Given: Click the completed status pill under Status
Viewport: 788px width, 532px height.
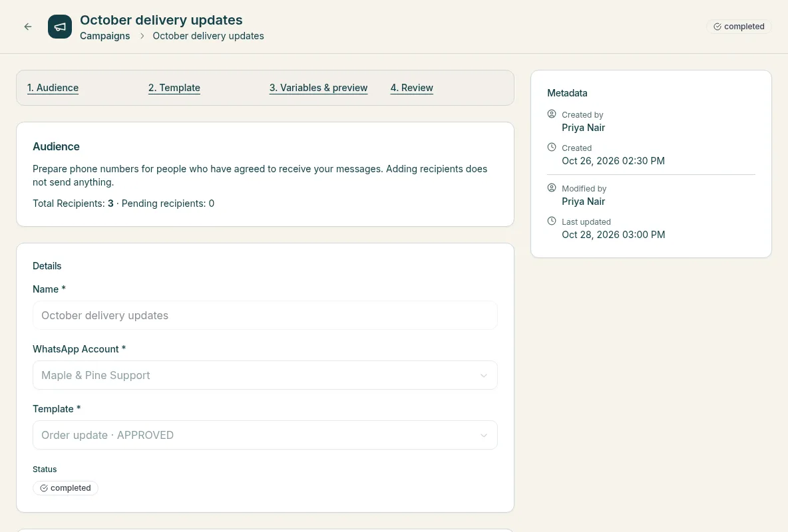Looking at the screenshot, I should [x=65, y=488].
